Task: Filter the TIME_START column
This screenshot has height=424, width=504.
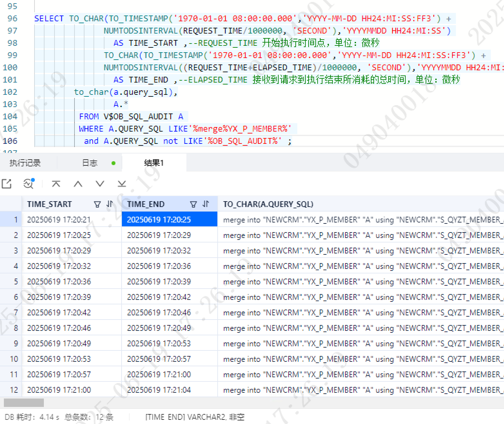Action: tap(97, 204)
